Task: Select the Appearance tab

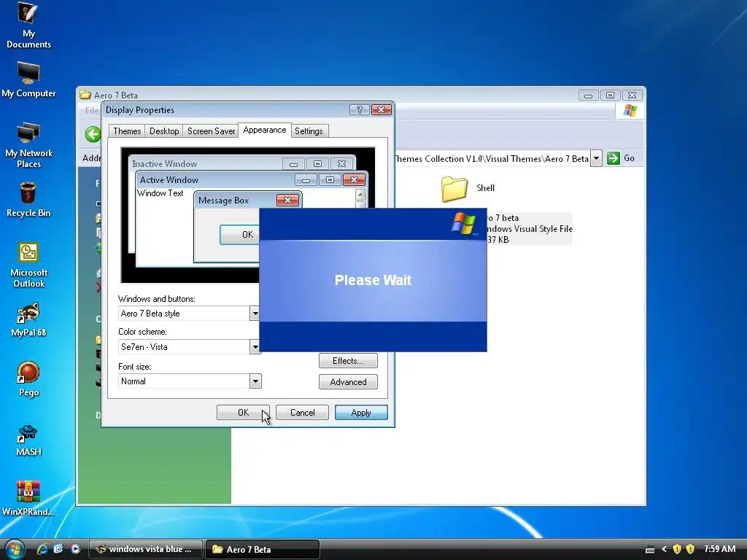Action: [264, 130]
